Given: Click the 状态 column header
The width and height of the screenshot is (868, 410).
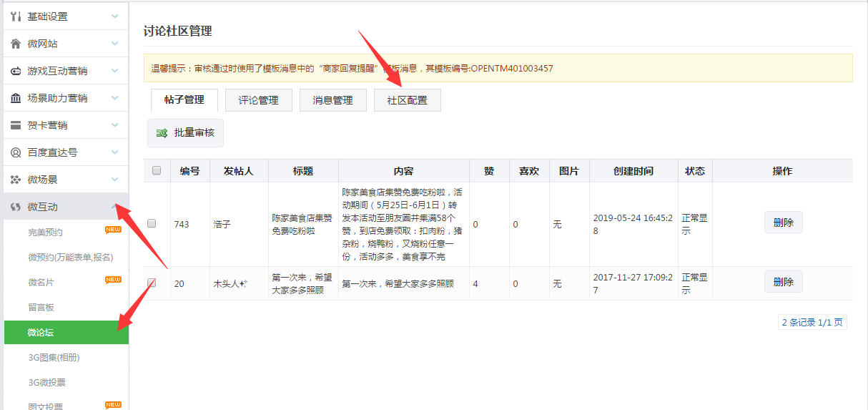Looking at the screenshot, I should click(695, 172).
